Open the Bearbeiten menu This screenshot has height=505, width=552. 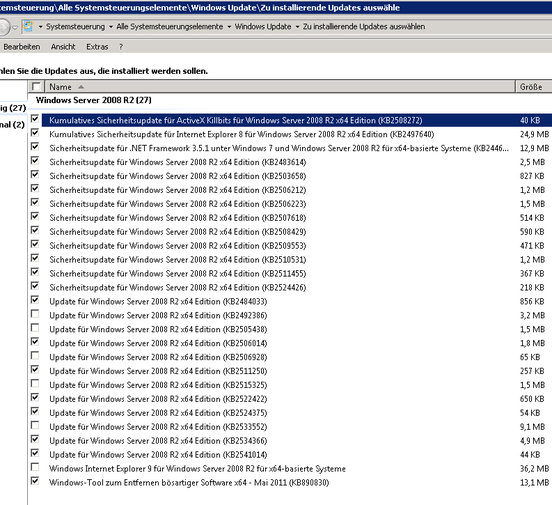(x=21, y=46)
